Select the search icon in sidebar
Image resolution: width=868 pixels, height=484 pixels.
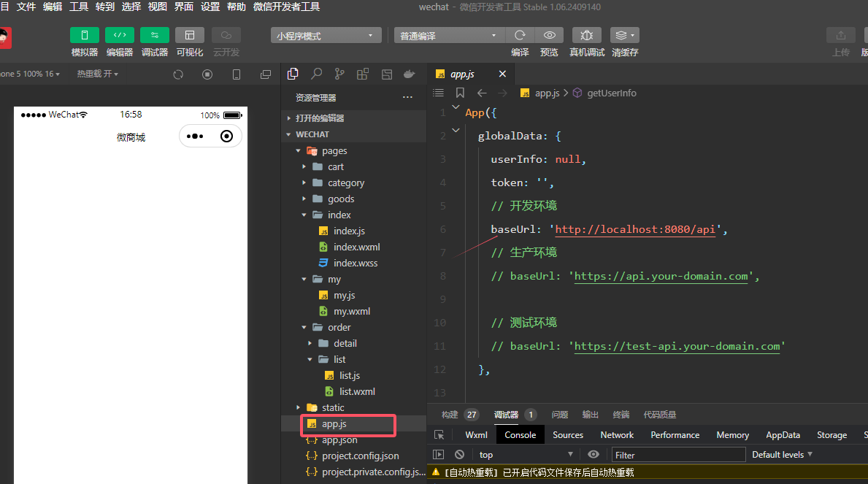(317, 74)
